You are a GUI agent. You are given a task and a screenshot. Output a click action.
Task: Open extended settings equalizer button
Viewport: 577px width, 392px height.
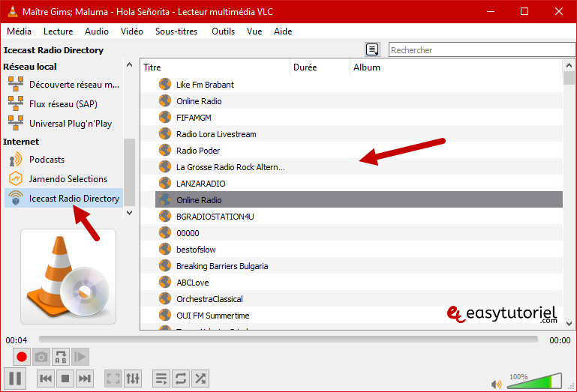click(x=133, y=379)
